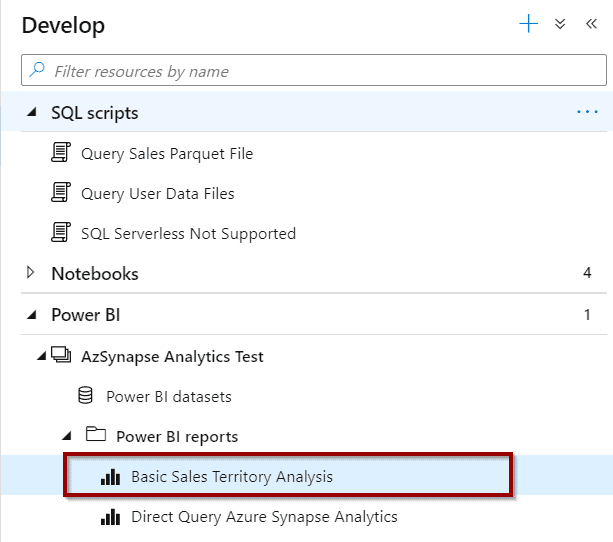Open SQL Serverless Not Supported script
This screenshot has width=613, height=542.
tap(188, 233)
